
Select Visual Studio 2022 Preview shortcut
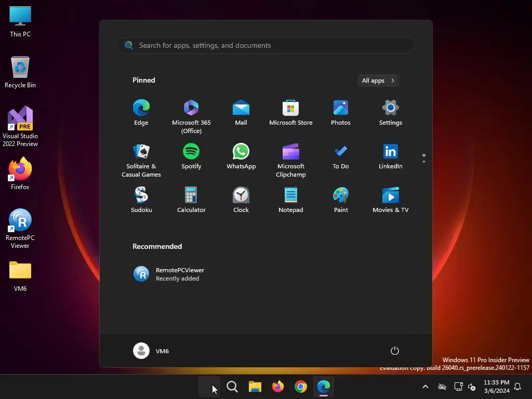[20, 126]
